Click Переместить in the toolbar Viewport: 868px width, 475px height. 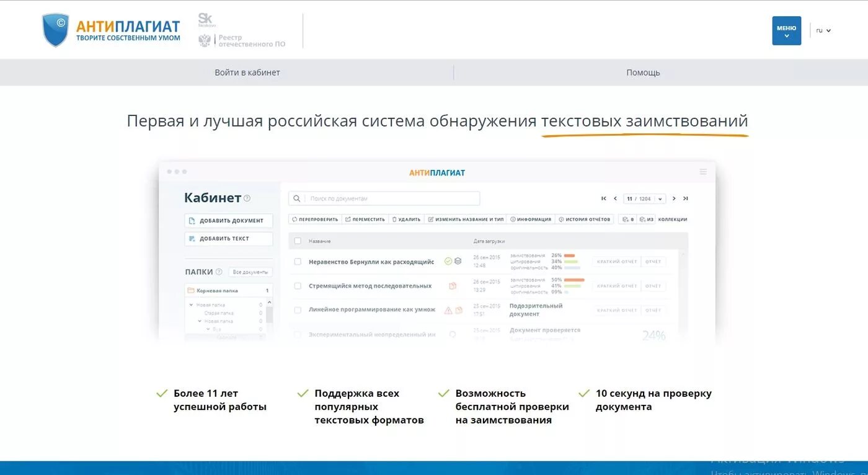point(365,219)
